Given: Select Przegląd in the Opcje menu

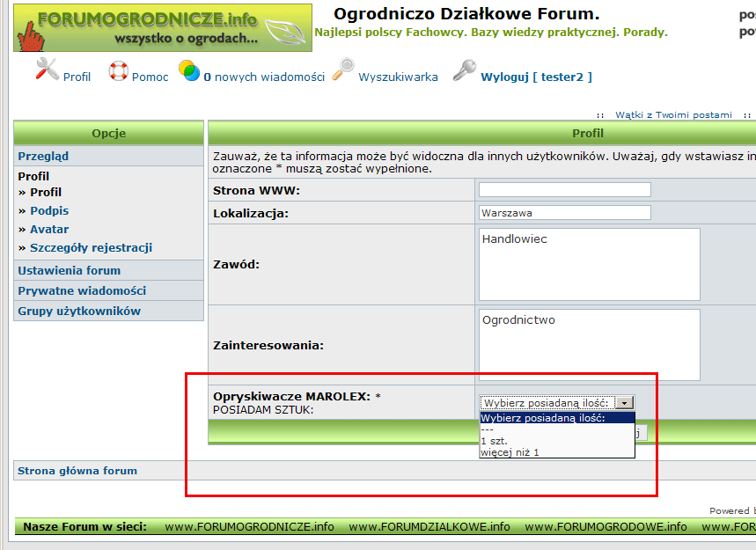Looking at the screenshot, I should (x=43, y=156).
